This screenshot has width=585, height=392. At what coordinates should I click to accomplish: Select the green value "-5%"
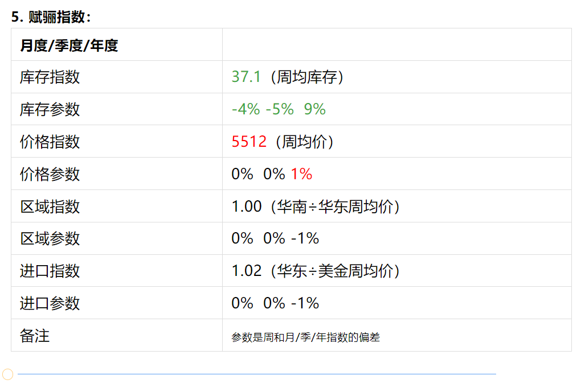[x=280, y=109]
